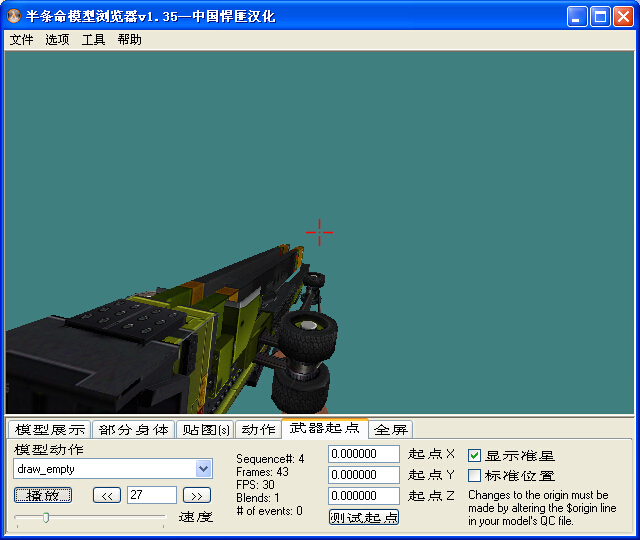Click the 模型动作 label
This screenshot has height=540, width=640.
click(49, 450)
